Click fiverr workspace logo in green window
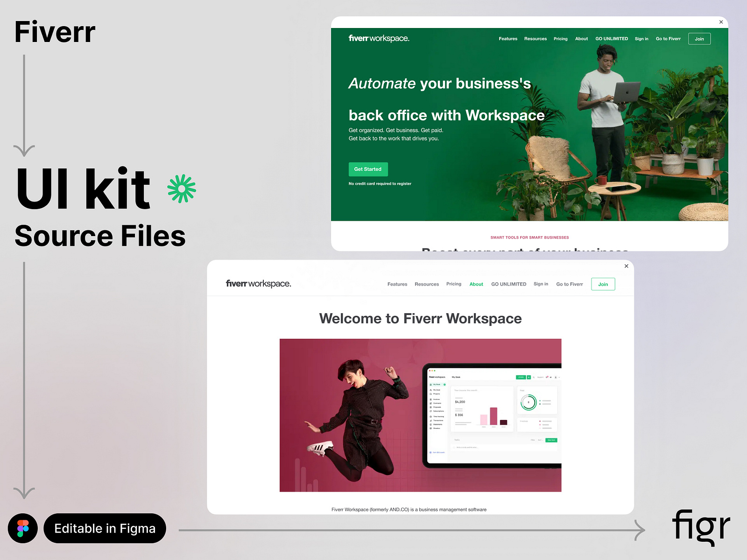This screenshot has height=560, width=747. click(x=379, y=38)
